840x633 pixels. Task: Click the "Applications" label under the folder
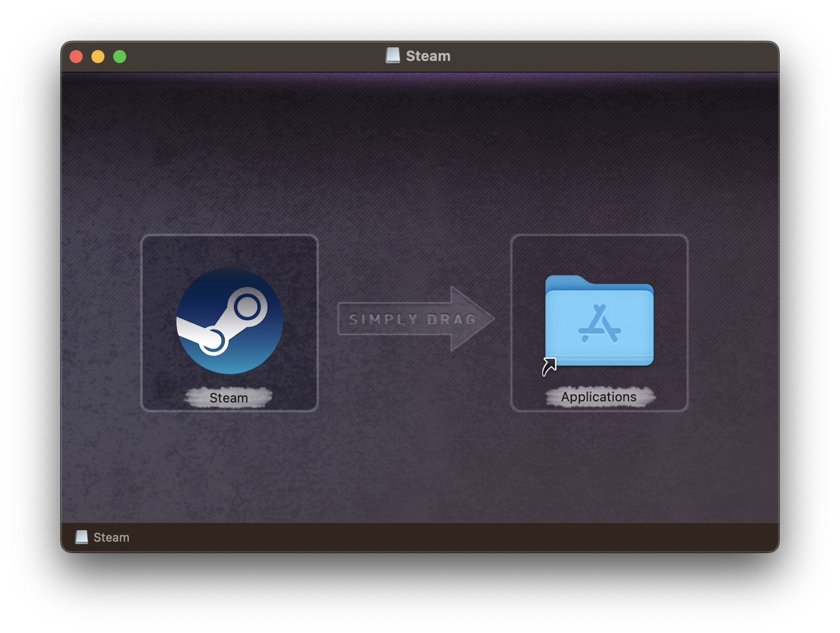[x=598, y=397]
